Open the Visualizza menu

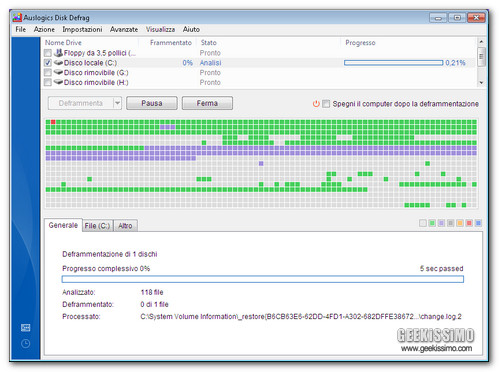click(160, 29)
